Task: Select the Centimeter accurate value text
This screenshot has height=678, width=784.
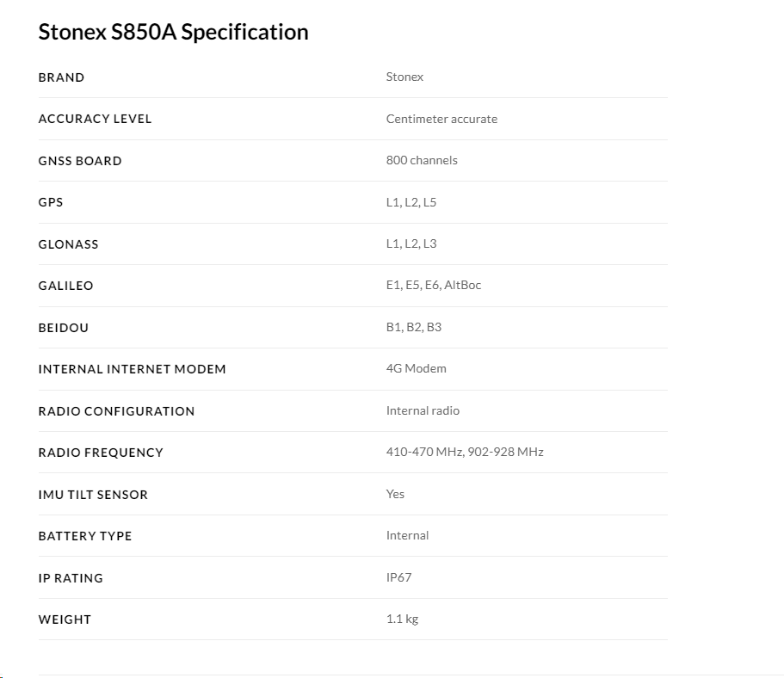Action: (x=441, y=119)
